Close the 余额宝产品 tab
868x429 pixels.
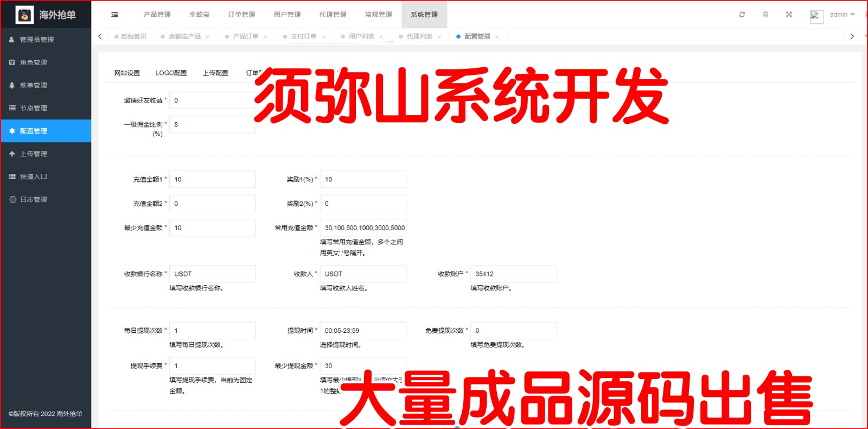click(x=208, y=37)
